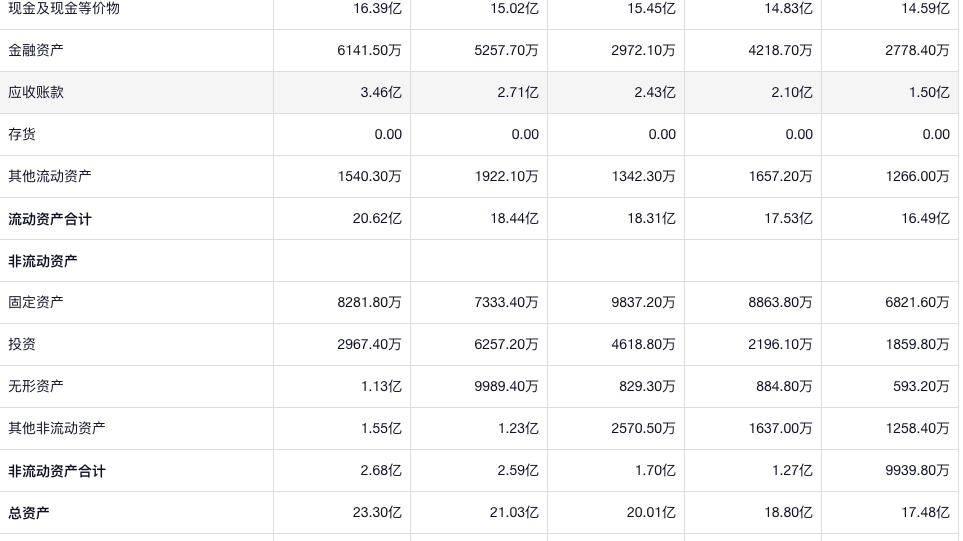963x541 pixels.
Task: Click the 9939.80万 non-current total cell
Action: 917,471
